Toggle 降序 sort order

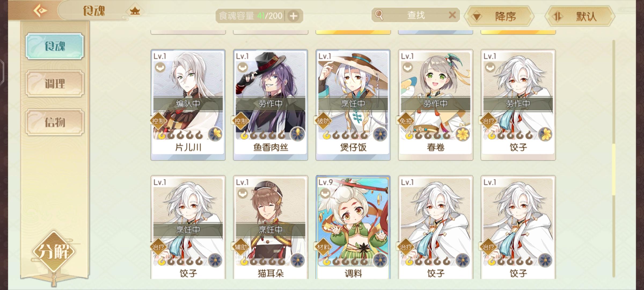tap(499, 16)
